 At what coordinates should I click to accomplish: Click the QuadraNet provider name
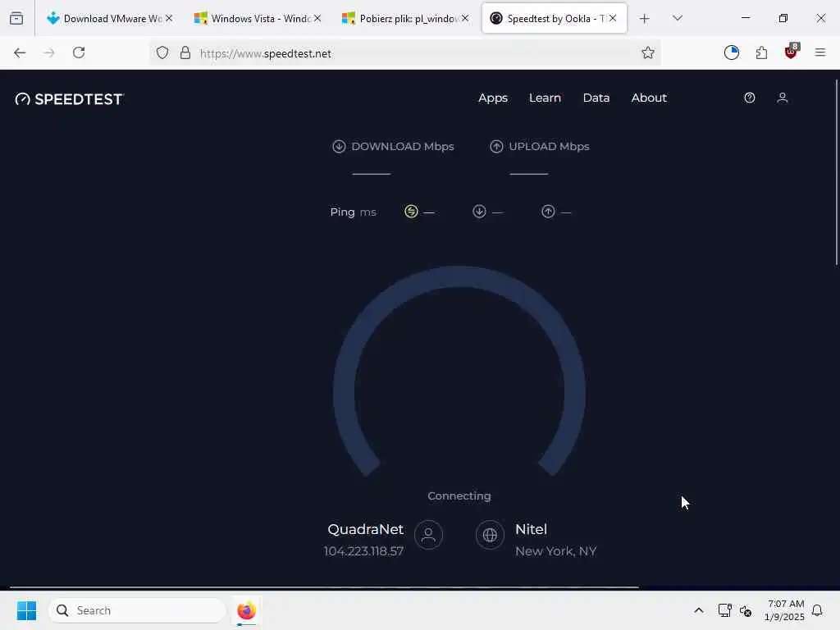(x=365, y=529)
